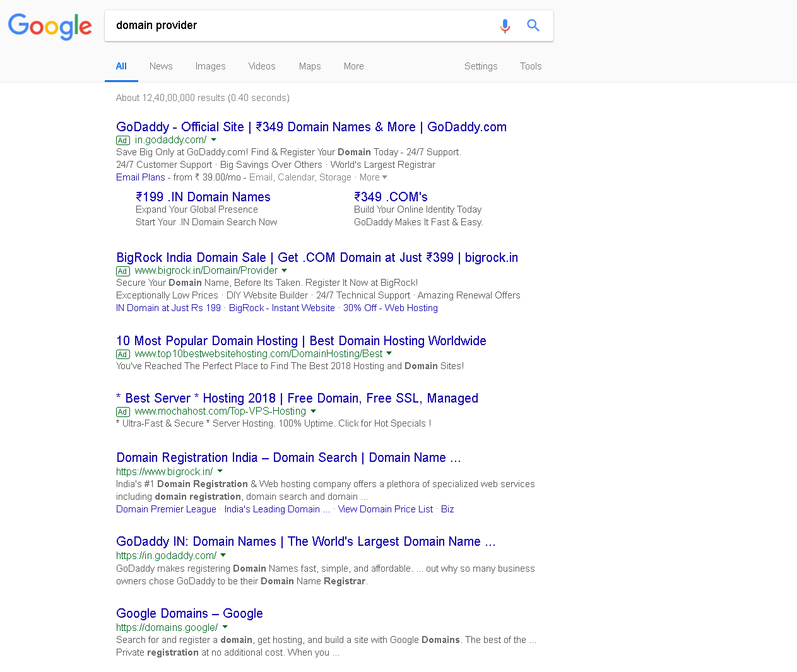Image resolution: width=797 pixels, height=672 pixels.
Task: Open search Settings
Action: [x=481, y=66]
